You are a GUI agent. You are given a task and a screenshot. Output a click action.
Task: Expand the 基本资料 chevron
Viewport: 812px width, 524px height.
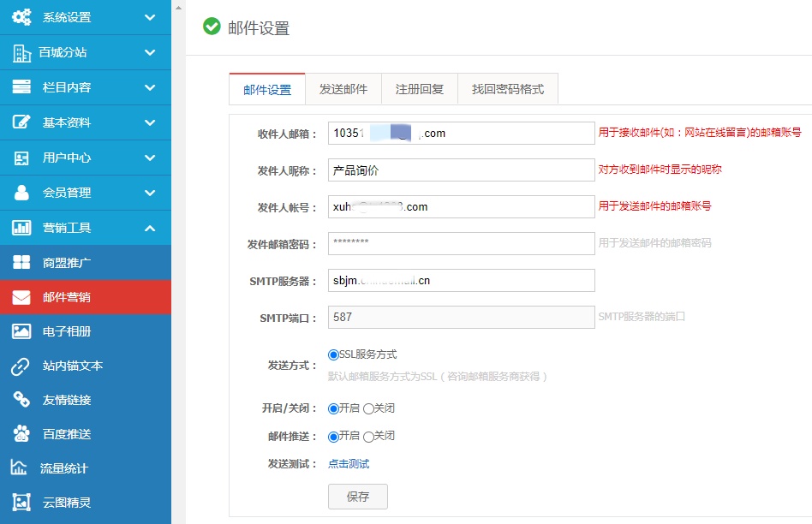(150, 122)
